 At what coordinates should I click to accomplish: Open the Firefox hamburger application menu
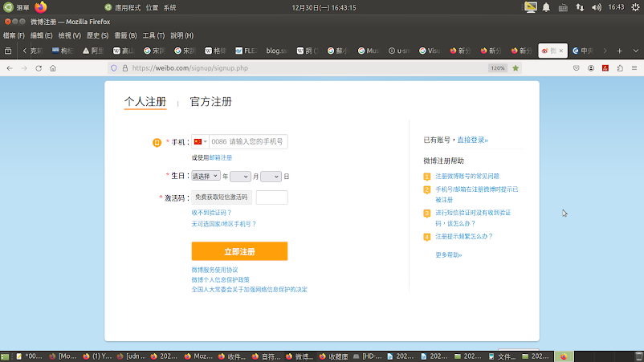click(634, 68)
